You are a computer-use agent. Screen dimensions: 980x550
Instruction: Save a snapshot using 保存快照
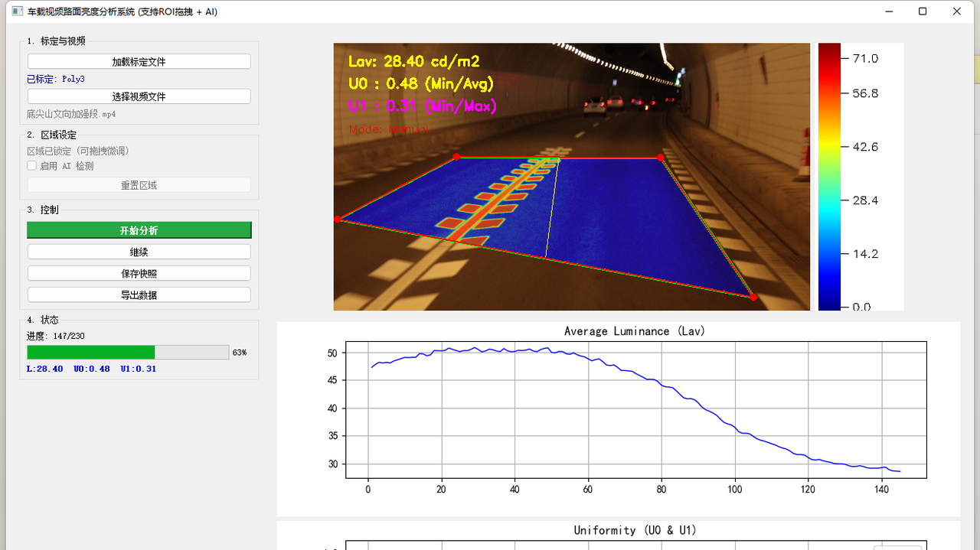coord(139,273)
